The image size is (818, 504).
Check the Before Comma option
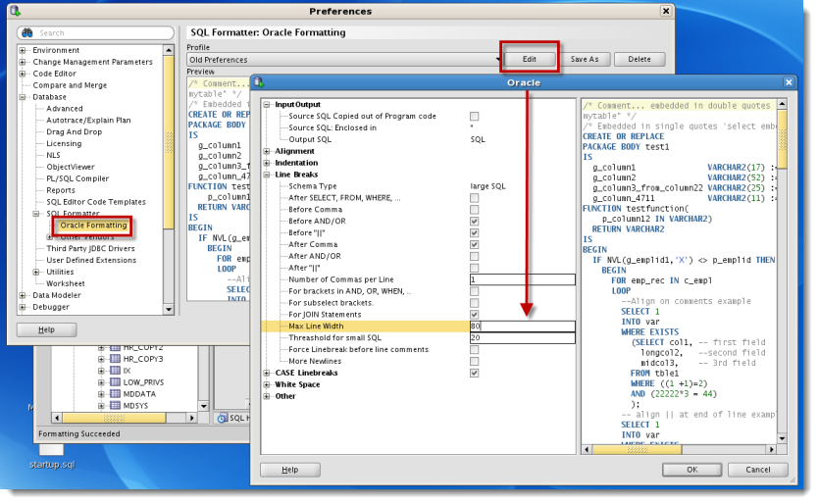pyautogui.click(x=474, y=210)
